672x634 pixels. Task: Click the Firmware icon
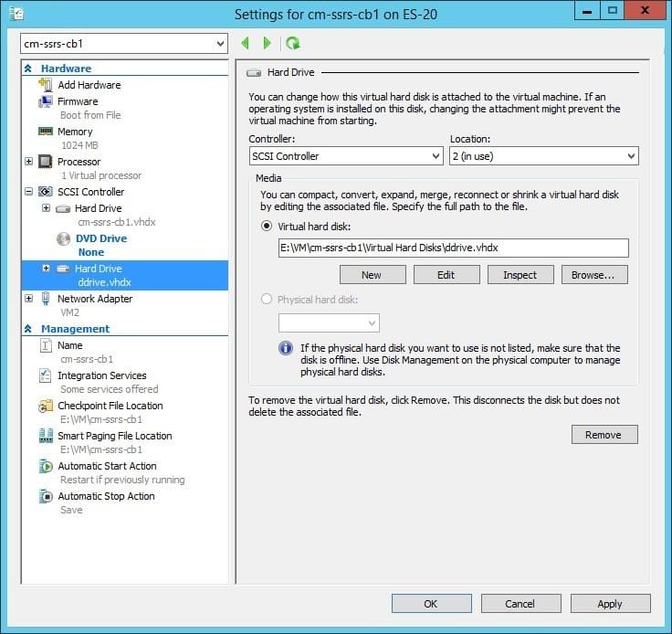click(46, 101)
